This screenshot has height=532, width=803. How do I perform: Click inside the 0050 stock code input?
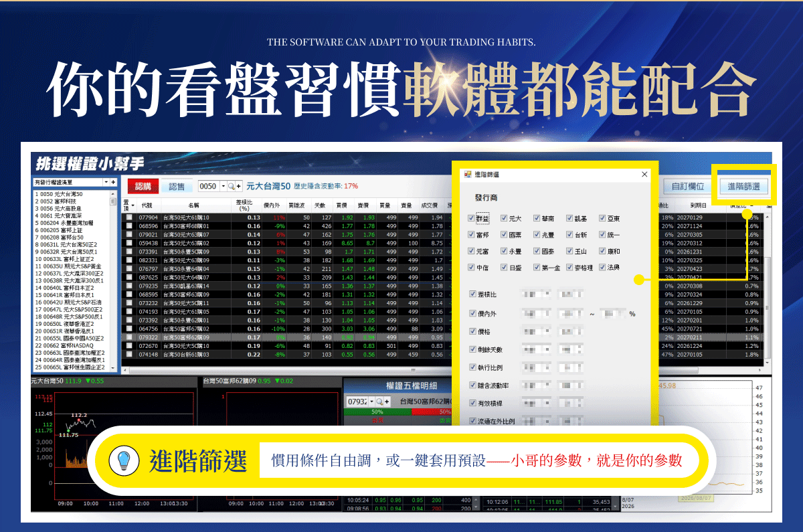[208, 187]
